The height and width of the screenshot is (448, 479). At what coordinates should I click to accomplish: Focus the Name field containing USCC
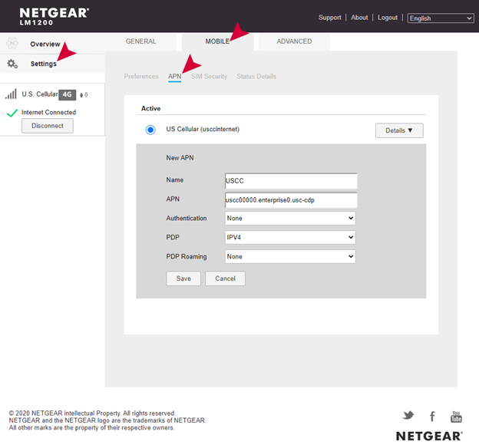coord(291,181)
